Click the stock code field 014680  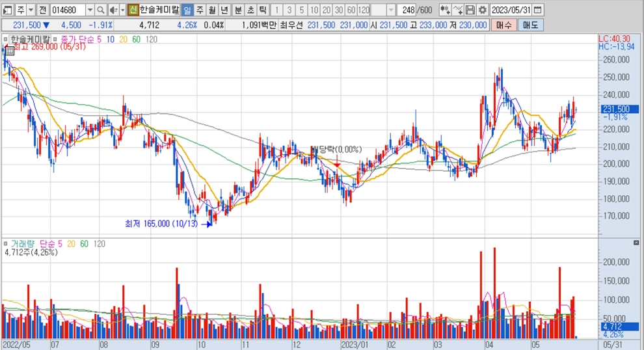tap(68, 10)
